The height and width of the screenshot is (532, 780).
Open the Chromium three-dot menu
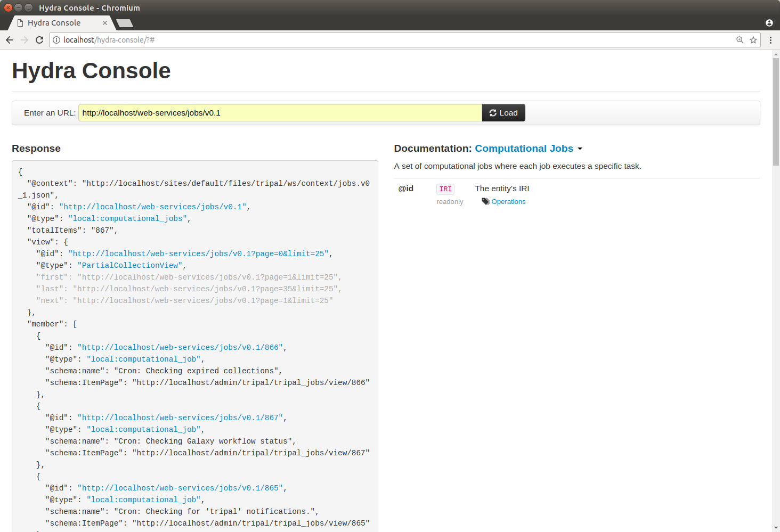pos(770,40)
